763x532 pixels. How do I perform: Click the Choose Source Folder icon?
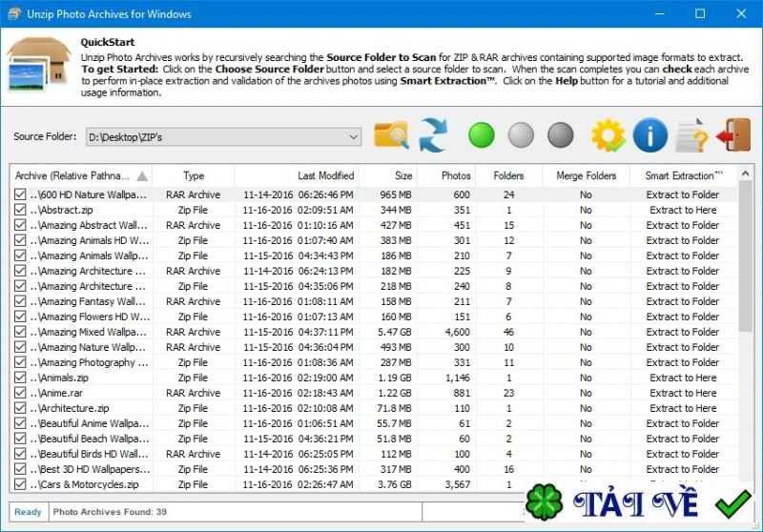(x=391, y=134)
